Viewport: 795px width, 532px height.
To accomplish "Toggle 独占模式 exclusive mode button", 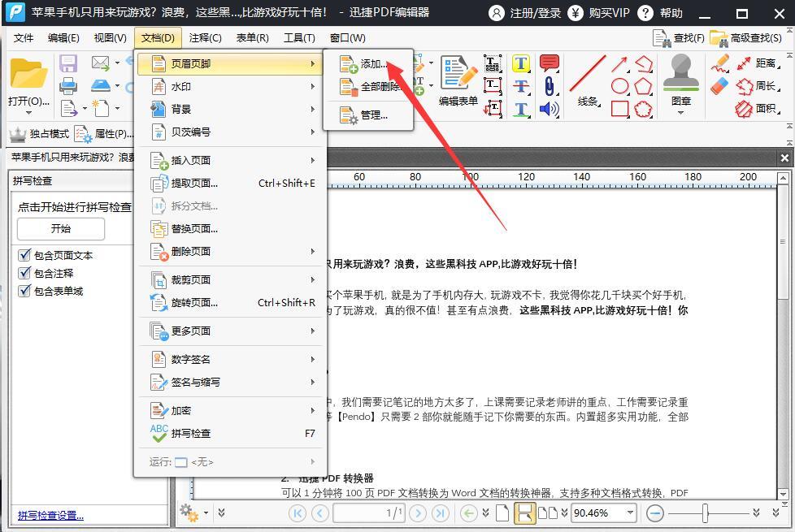I will pos(39,134).
